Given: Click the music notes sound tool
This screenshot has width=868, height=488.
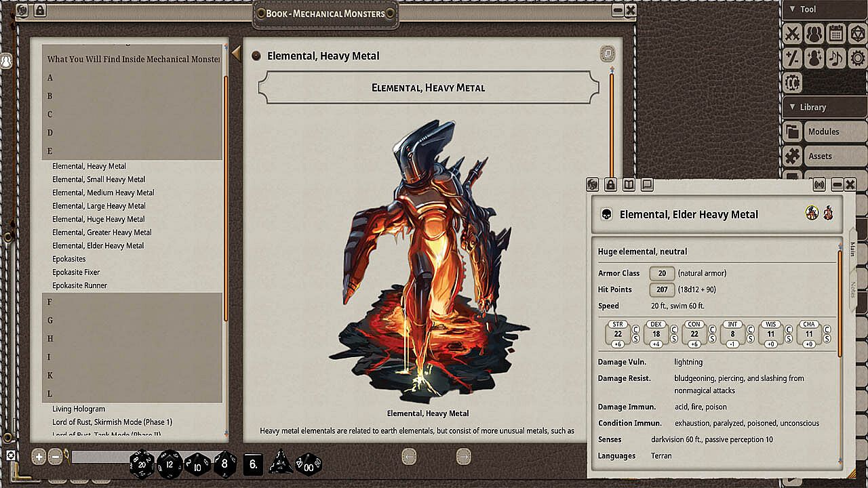Looking at the screenshot, I should click(x=835, y=58).
